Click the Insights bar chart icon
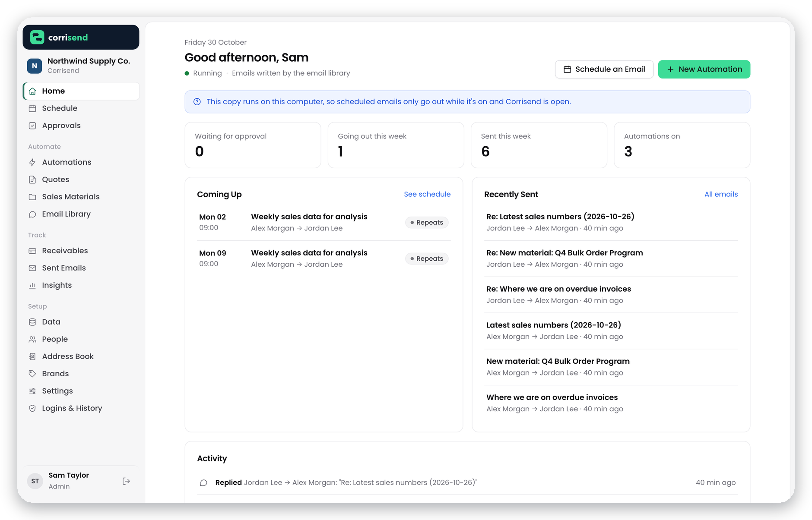This screenshot has width=812, height=520. [x=32, y=285]
